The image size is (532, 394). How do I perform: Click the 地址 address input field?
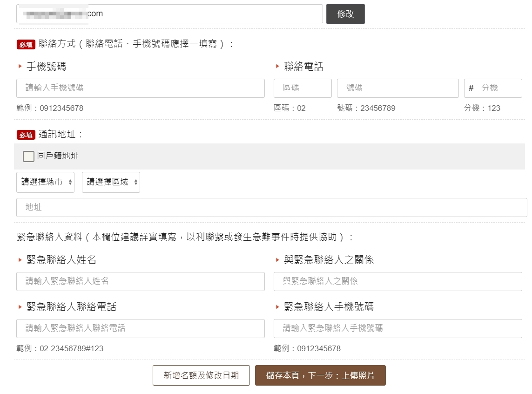pyautogui.click(x=271, y=207)
